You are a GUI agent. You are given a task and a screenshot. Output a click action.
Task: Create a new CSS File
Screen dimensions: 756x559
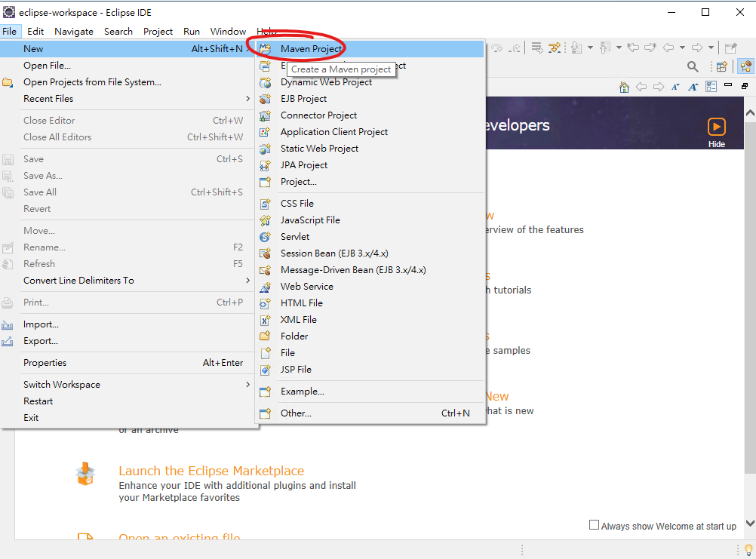click(370, 204)
